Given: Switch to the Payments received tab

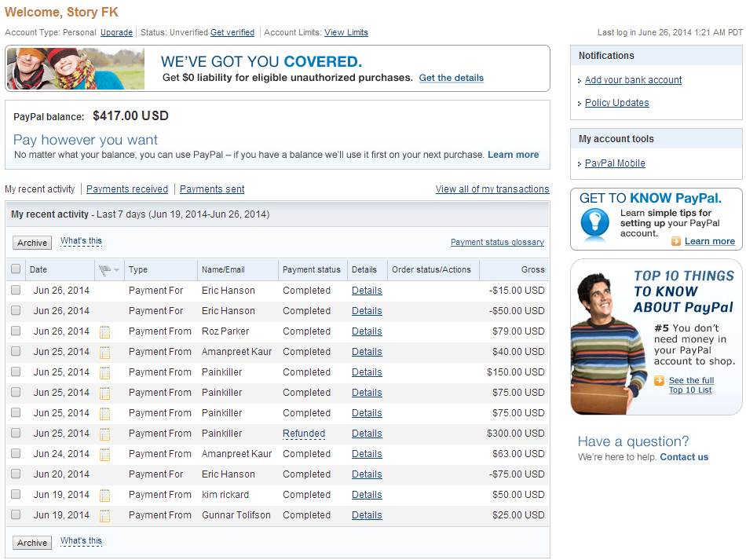Looking at the screenshot, I should (x=127, y=188).
